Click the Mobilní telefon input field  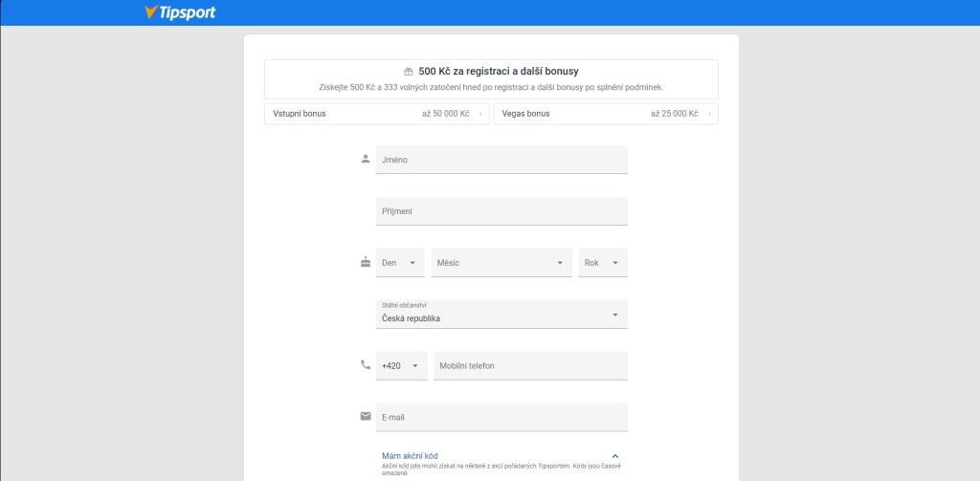click(529, 366)
